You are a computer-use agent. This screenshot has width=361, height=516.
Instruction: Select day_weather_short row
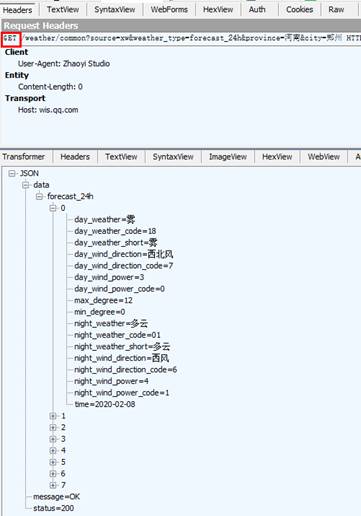tap(116, 243)
